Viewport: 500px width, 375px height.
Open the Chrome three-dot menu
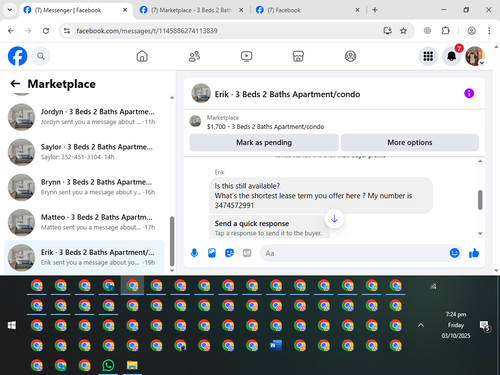coord(489,31)
